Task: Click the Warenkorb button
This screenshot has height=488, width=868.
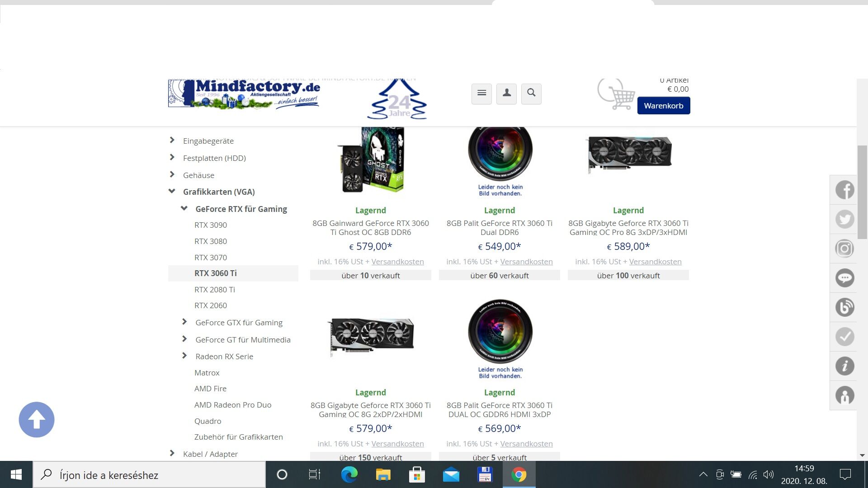Action: (663, 106)
